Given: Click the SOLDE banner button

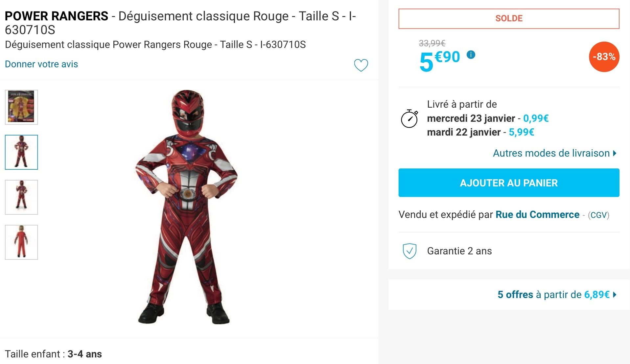Looking at the screenshot, I should point(509,19).
